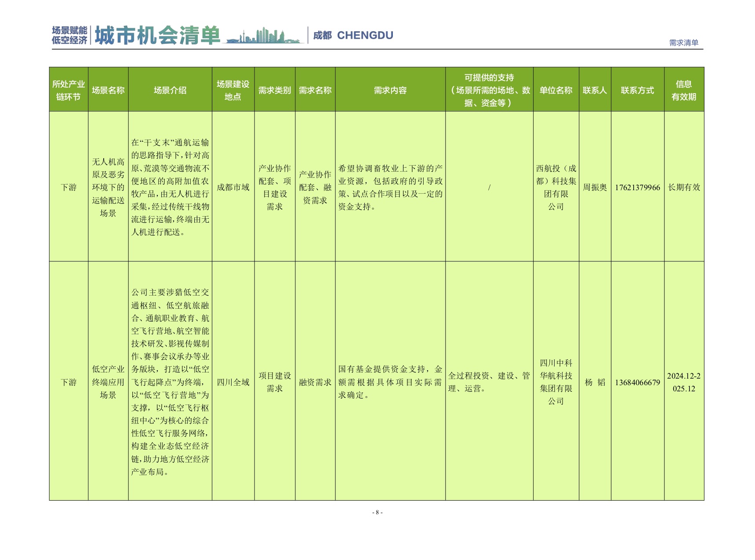The width and height of the screenshot is (755, 560).
Task: Select the 可提供的支持 column header
Action: (x=489, y=90)
